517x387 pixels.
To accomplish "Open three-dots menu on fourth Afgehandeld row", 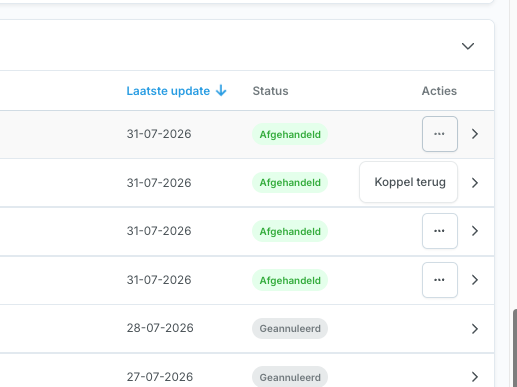I will point(440,280).
